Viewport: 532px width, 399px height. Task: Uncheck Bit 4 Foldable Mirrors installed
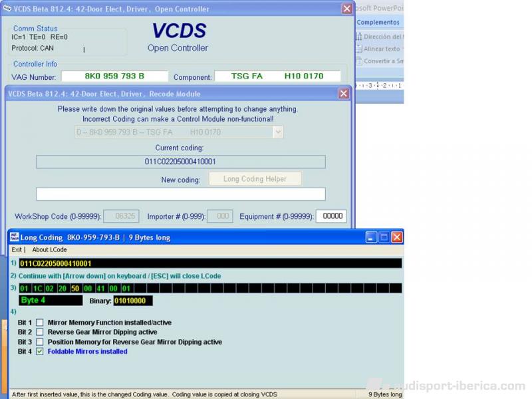click(40, 352)
